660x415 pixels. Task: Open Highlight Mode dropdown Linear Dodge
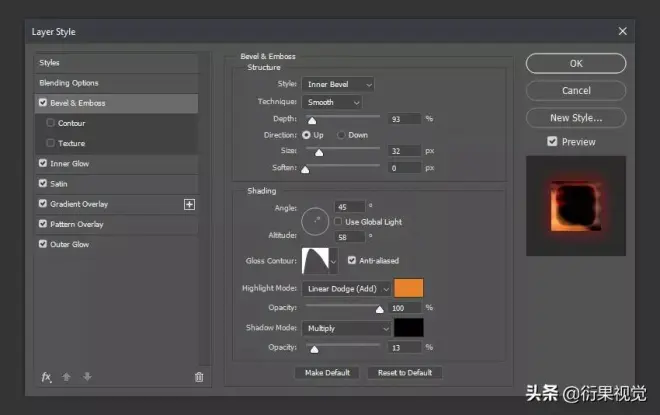coord(346,289)
